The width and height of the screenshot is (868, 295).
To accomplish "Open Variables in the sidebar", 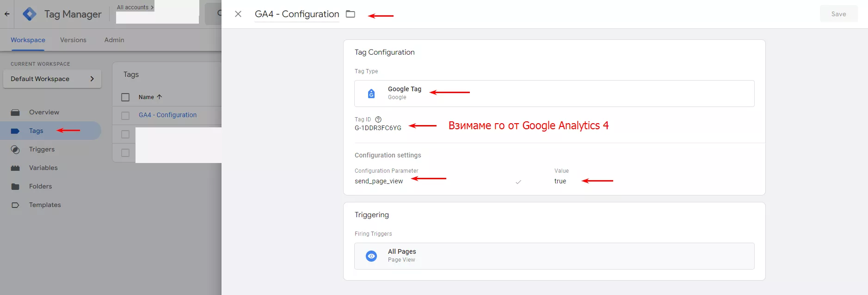I will tap(43, 168).
